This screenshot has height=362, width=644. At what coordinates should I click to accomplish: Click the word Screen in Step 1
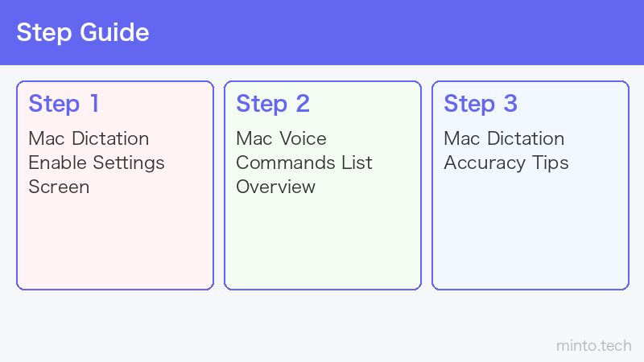pos(59,187)
